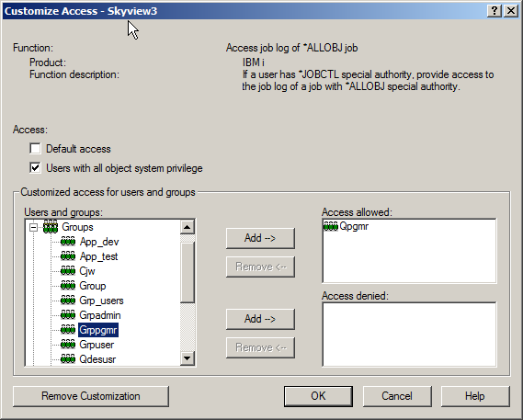Viewport: 523px width, 420px height.
Task: Select the Group entry in the list
Action: [93, 286]
